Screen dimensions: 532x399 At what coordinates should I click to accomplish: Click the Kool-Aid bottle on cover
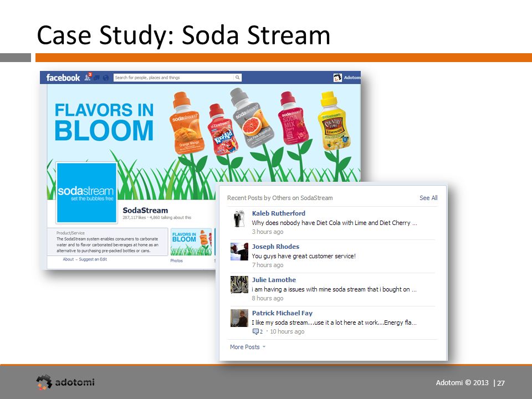pos(223,130)
